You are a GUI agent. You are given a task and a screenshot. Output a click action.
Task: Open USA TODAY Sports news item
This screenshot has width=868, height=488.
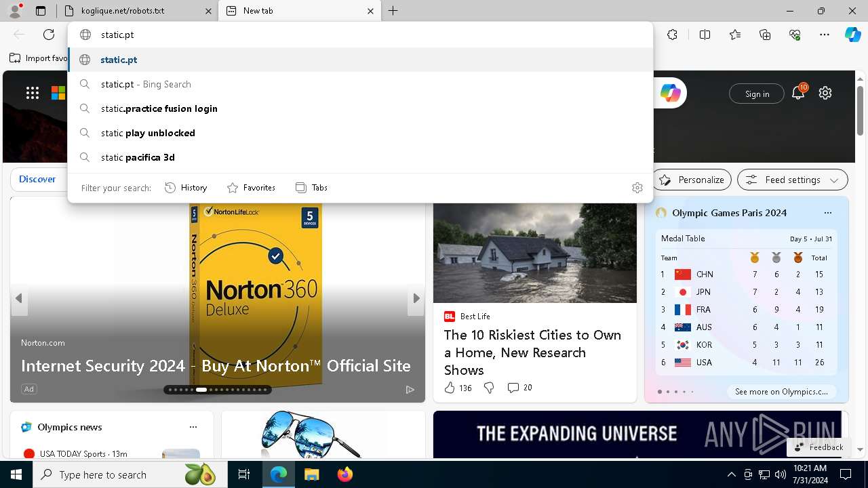pos(83,453)
